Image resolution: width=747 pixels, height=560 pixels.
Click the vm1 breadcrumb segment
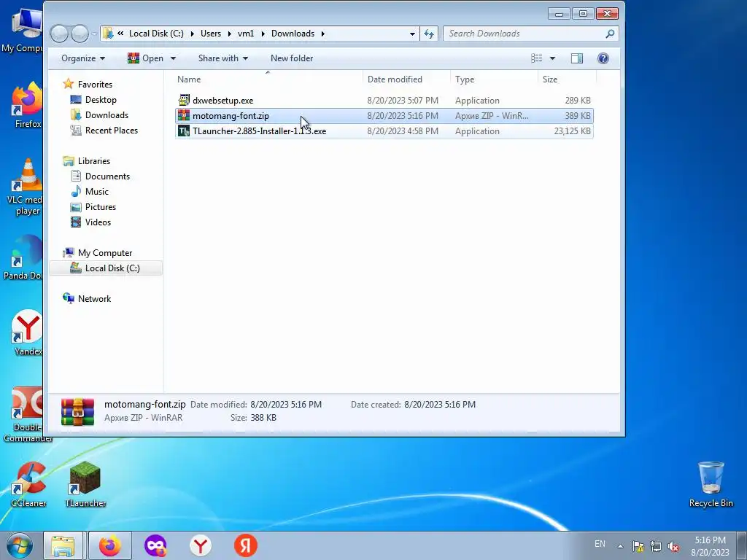pos(246,34)
